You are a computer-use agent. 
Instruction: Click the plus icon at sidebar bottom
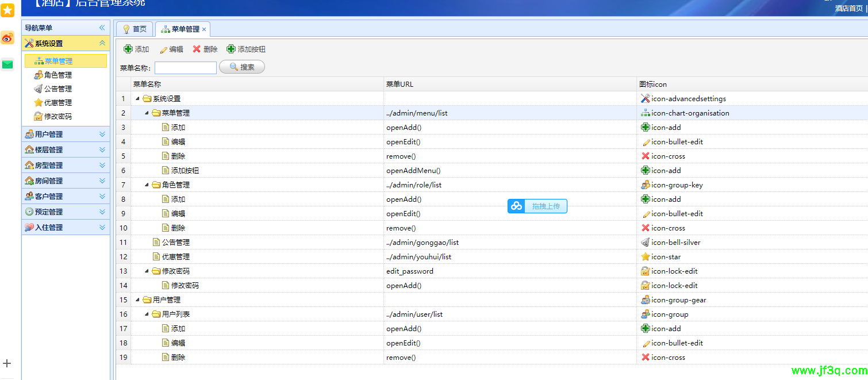(x=7, y=363)
